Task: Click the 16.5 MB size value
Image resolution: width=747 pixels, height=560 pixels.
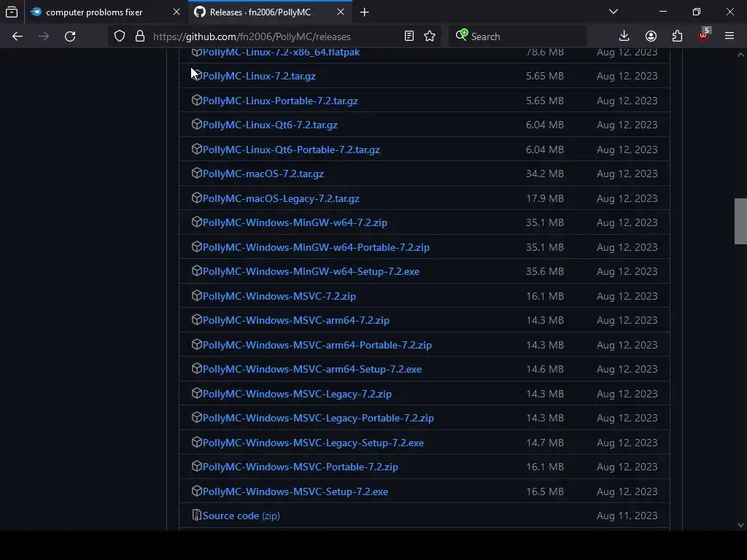Action: [544, 491]
